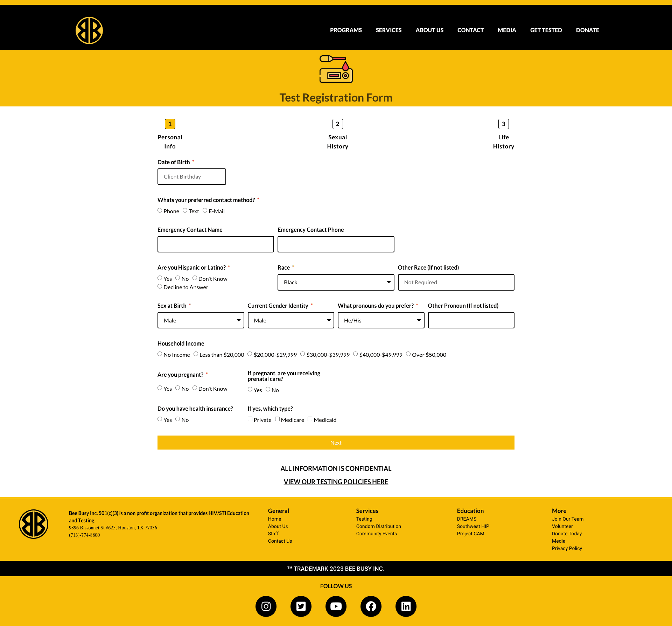Click the Next button to proceed
Image resolution: width=672 pixels, height=626 pixels.
[x=336, y=443]
